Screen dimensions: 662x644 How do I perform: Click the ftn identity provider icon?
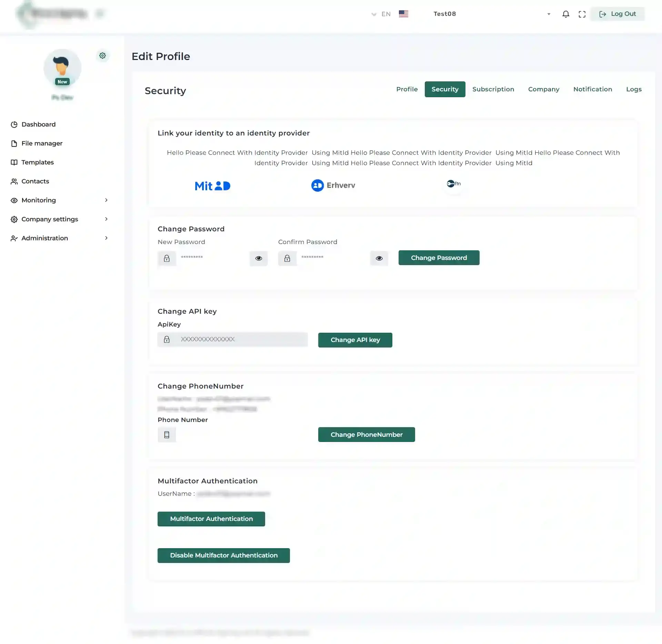[x=454, y=184]
